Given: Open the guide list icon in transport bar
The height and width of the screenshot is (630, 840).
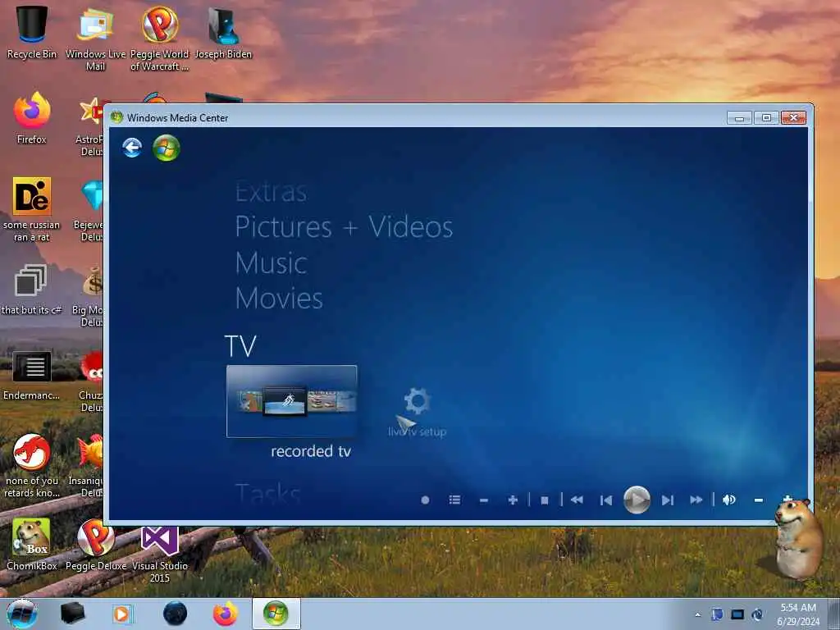Looking at the screenshot, I should coord(454,500).
